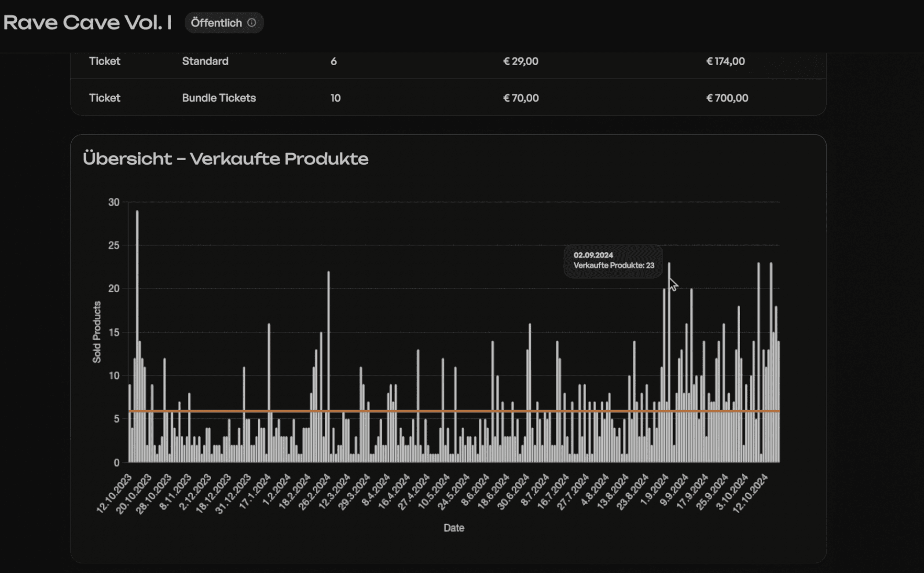This screenshot has width=924, height=573.
Task: Click the orange average line in chart
Action: point(454,411)
